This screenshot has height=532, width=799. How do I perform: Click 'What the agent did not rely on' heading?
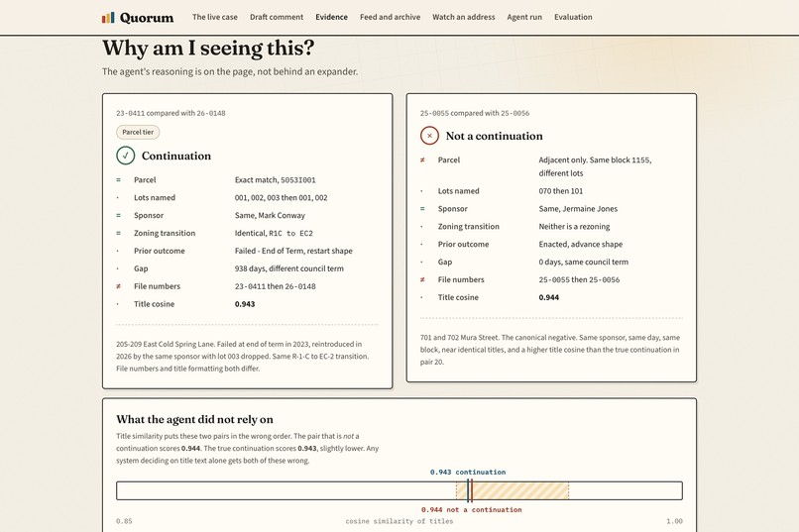click(x=194, y=419)
